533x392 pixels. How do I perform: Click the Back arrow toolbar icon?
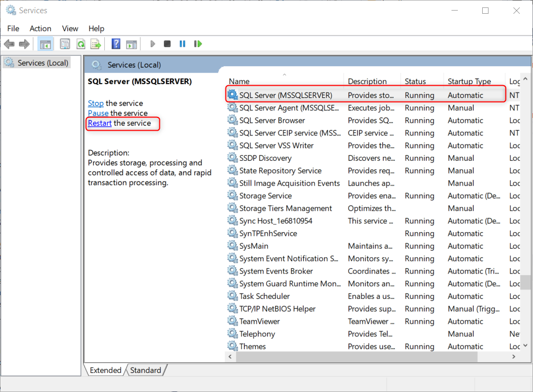9,44
